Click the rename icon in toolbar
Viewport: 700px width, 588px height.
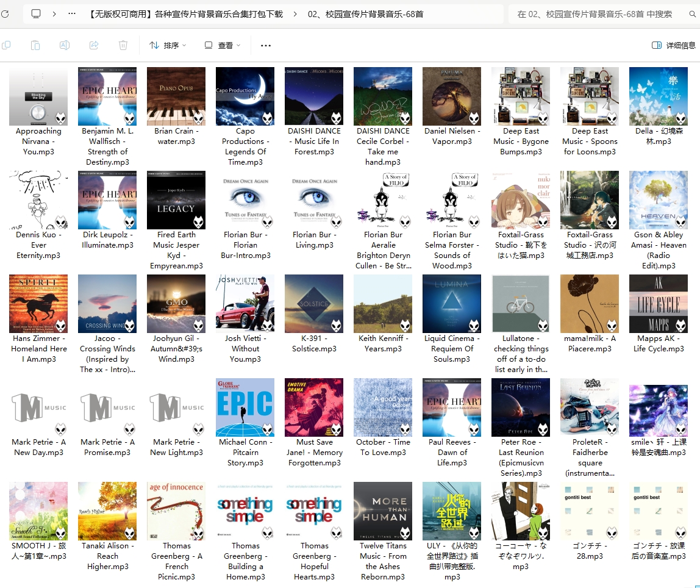(64, 45)
